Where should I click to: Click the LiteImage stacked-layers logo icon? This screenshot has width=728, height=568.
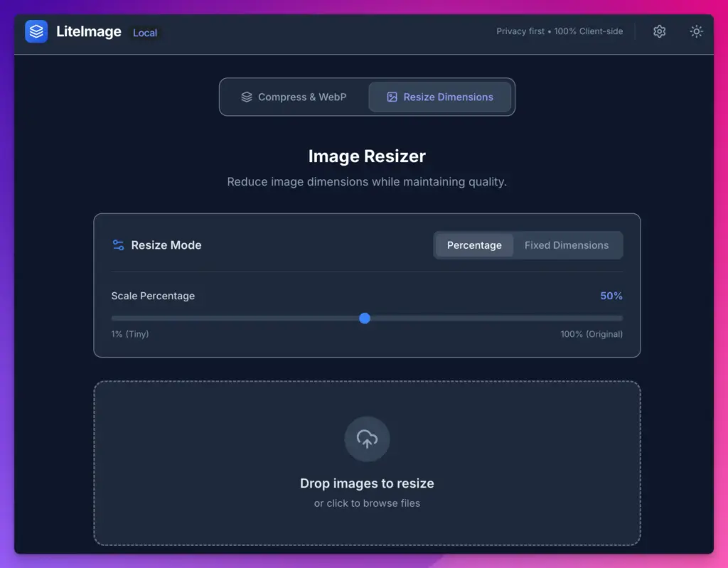(36, 31)
